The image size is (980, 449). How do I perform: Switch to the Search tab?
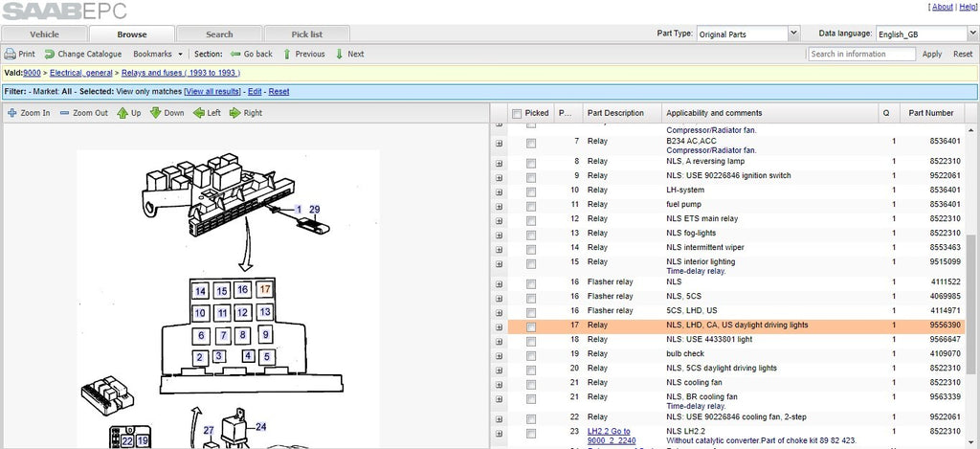pyautogui.click(x=219, y=34)
